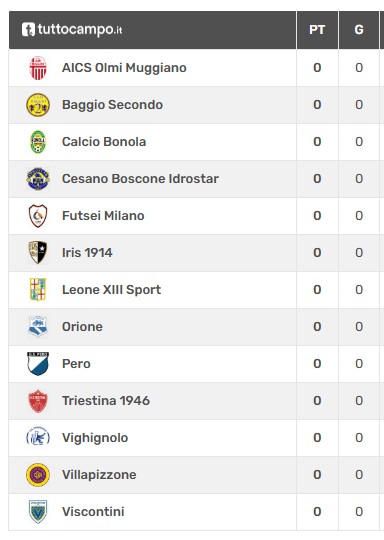The width and height of the screenshot is (384, 540).
Task: Open the Futsei Milano team name
Action: point(103,216)
